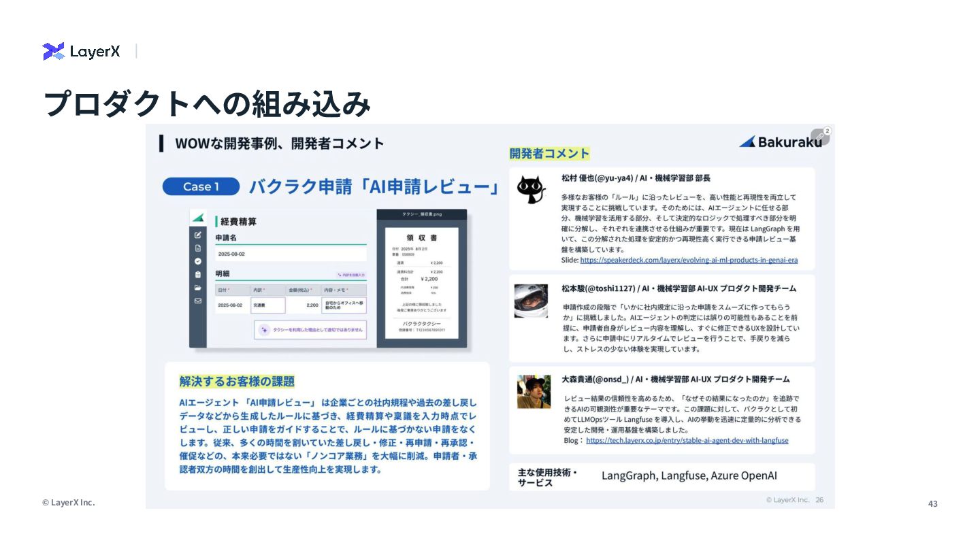Viewport: 980px width, 551px height.
Task: Select the check-circle approval icon in sidebar
Action: 198,261
